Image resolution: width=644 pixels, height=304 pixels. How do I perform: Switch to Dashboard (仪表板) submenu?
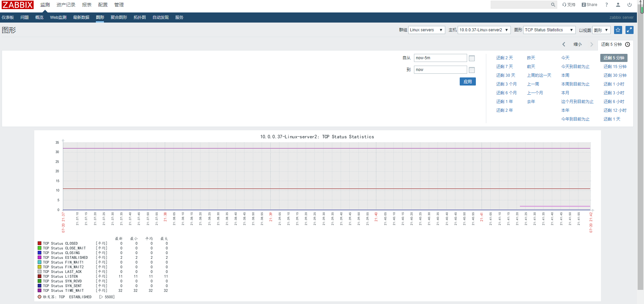pyautogui.click(x=8, y=18)
